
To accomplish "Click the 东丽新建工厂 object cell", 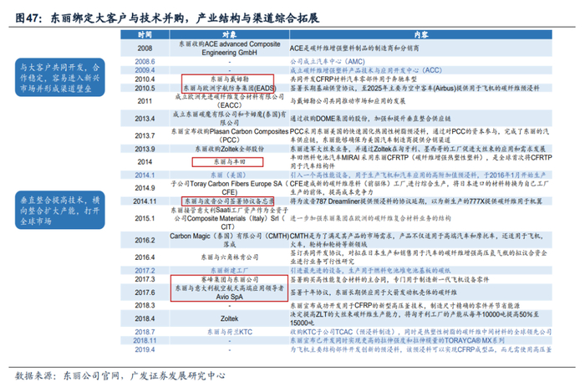I will coord(230,271).
